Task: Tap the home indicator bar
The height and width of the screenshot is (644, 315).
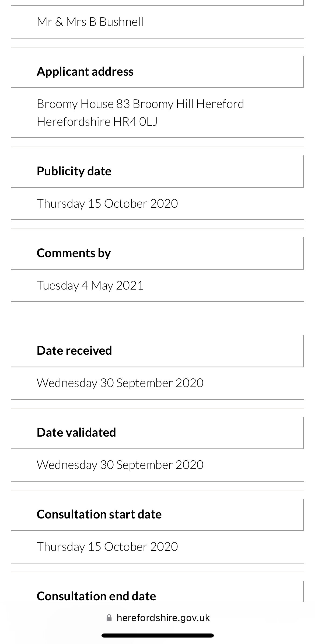Action: [x=157, y=635]
